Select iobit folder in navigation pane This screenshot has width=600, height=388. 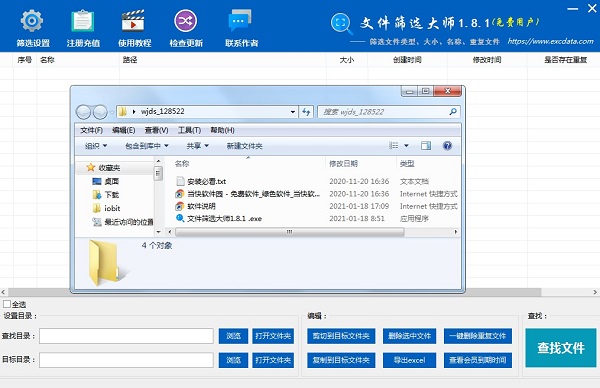coord(106,208)
